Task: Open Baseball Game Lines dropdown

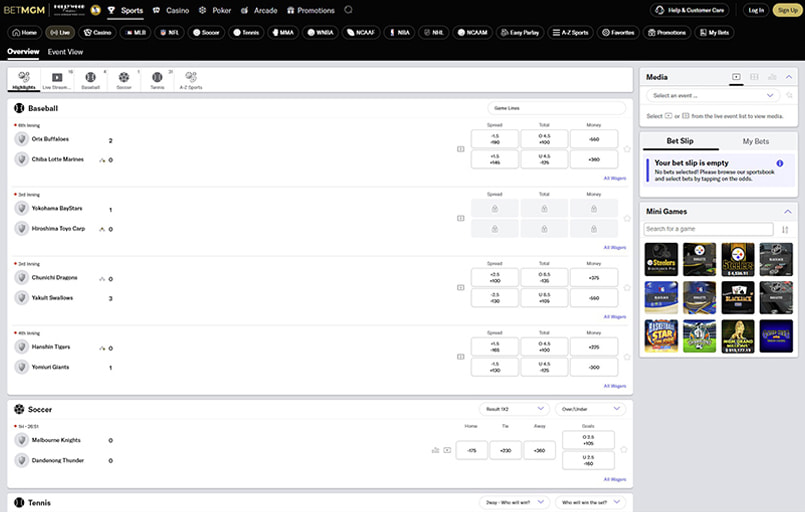Action: [x=557, y=108]
